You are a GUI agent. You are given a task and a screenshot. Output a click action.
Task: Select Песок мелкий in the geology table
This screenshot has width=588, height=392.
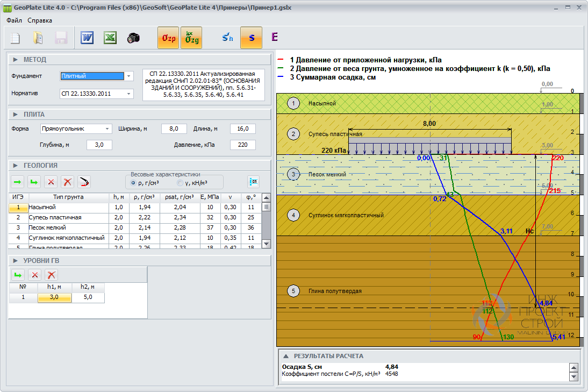coord(135,227)
